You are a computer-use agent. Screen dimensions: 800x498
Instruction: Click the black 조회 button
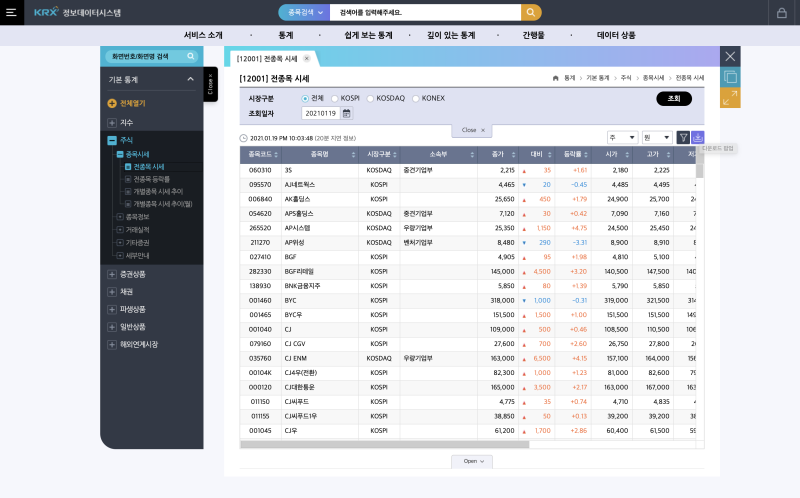[674, 98]
